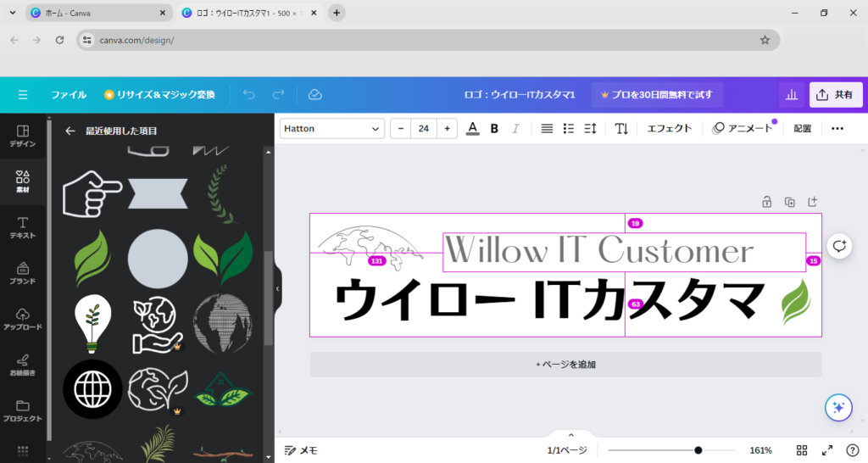Toggle vertical text direction

(x=621, y=128)
